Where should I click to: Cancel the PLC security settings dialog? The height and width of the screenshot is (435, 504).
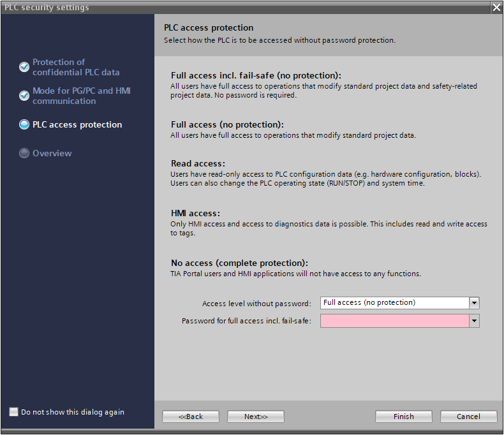point(469,417)
